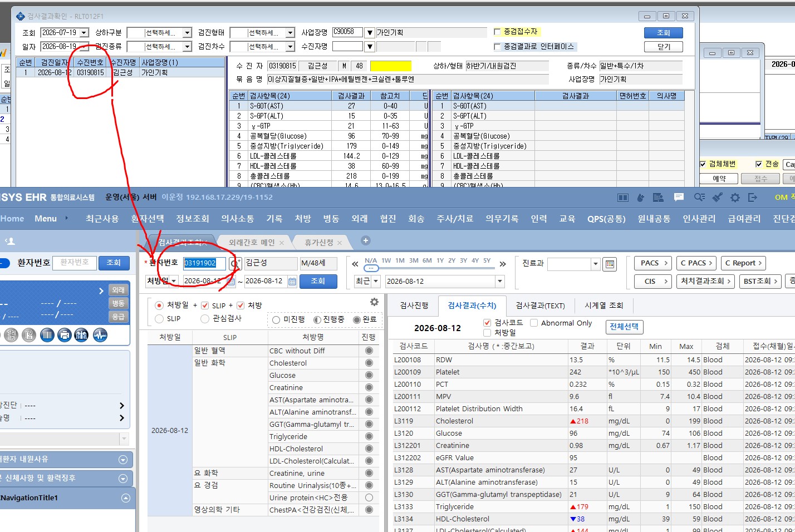
Task: Enable the 종검접수자 checkbox
Action: click(x=497, y=32)
